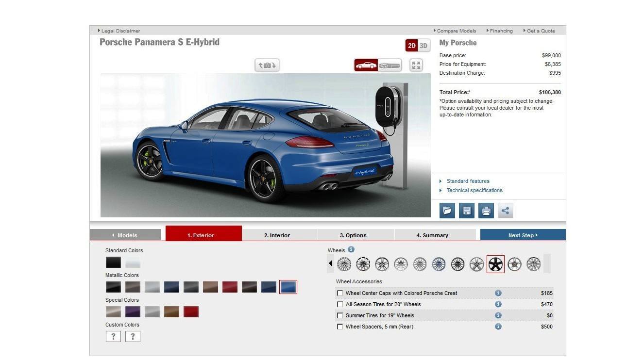Click the second question-mark box under Custom Colors

tap(133, 337)
